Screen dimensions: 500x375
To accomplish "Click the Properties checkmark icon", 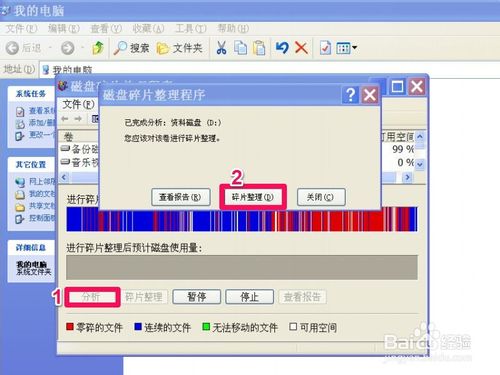I will point(325,48).
